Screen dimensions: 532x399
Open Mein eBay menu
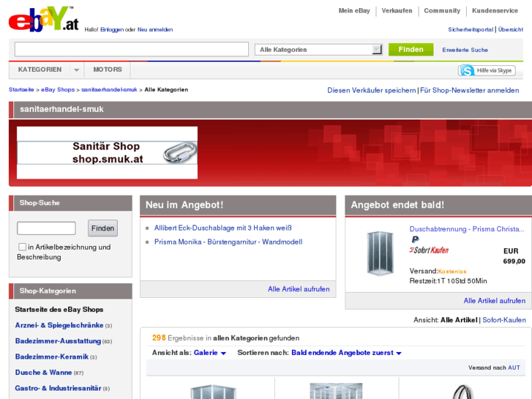point(354,11)
